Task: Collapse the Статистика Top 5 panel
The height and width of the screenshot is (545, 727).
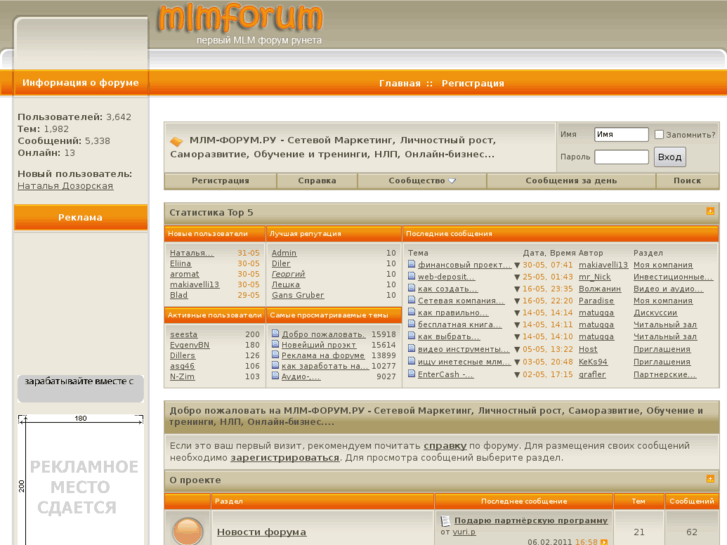Action: click(x=710, y=212)
